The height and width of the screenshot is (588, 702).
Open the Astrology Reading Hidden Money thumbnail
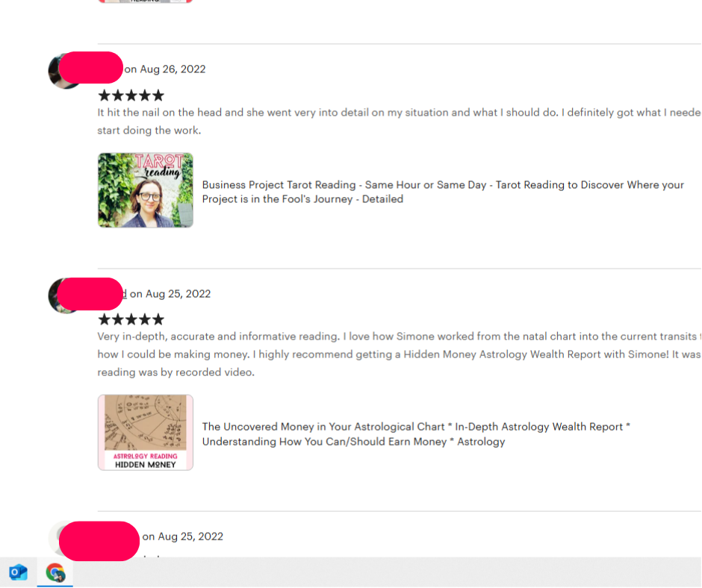tap(146, 432)
